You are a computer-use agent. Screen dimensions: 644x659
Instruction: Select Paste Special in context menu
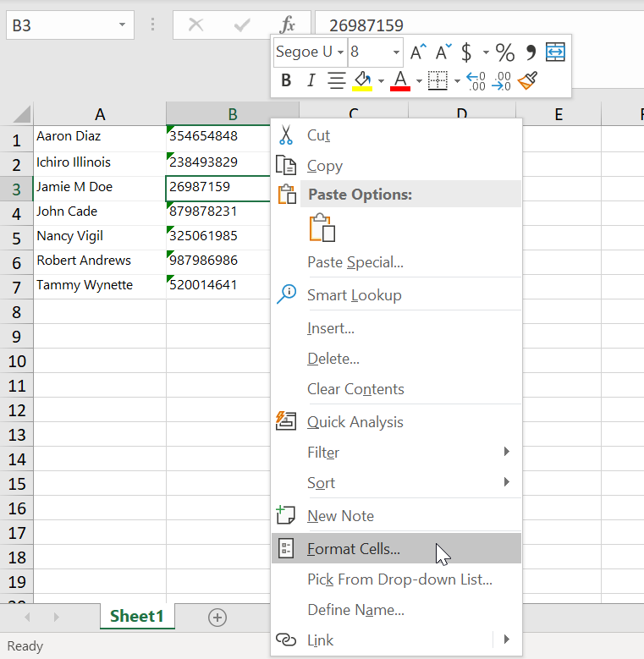pyautogui.click(x=355, y=262)
